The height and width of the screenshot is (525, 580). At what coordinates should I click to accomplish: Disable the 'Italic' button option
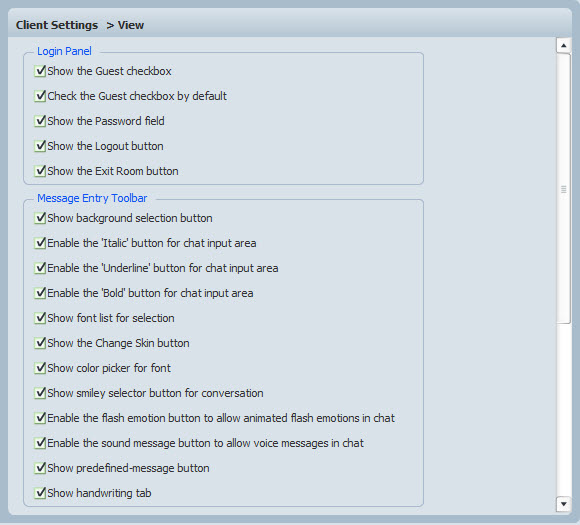40,243
